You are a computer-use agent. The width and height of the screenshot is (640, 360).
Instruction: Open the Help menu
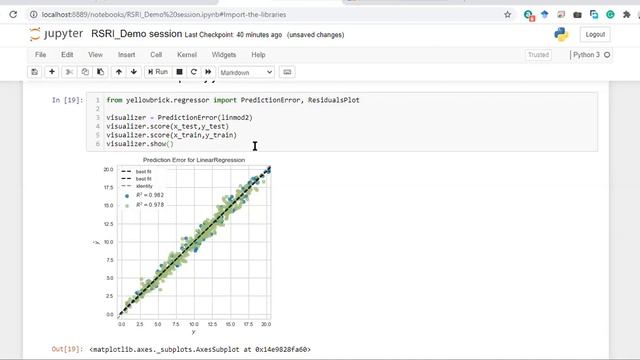point(258,55)
